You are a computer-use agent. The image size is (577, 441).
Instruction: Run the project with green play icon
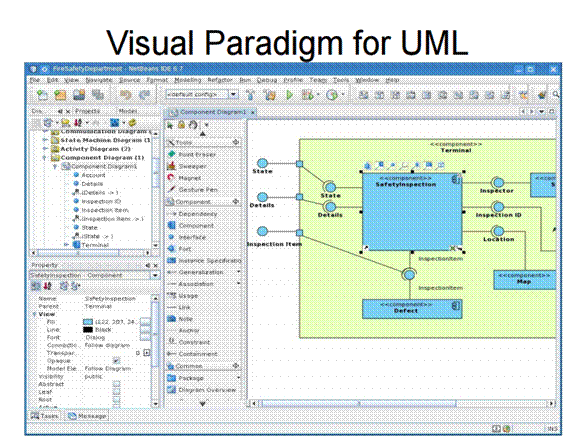point(290,95)
